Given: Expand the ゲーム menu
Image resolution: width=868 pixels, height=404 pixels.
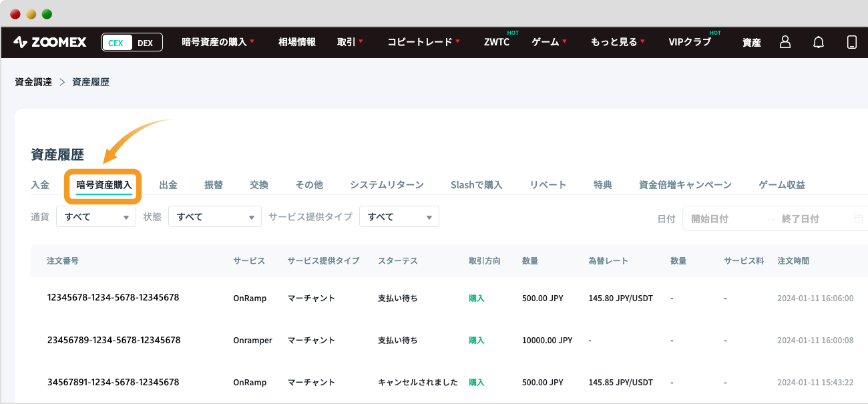Looking at the screenshot, I should 549,42.
